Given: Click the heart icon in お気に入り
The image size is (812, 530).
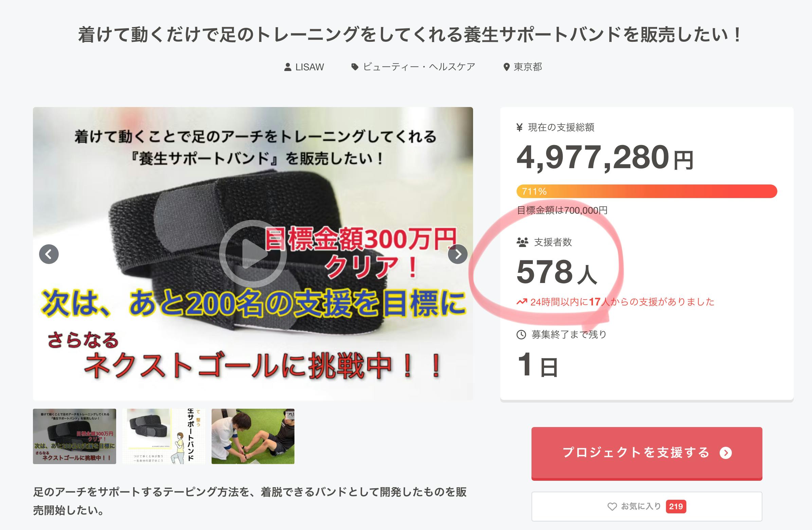Looking at the screenshot, I should tap(612, 507).
